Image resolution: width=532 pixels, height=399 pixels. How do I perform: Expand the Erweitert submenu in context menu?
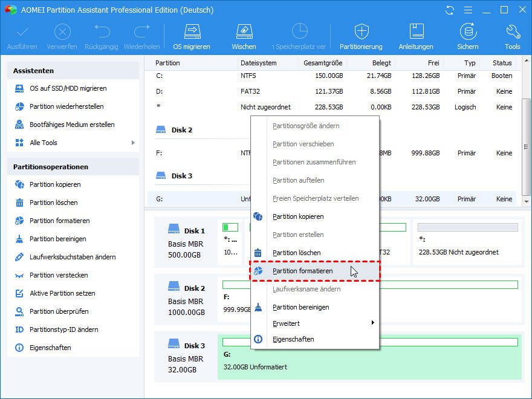(315, 323)
